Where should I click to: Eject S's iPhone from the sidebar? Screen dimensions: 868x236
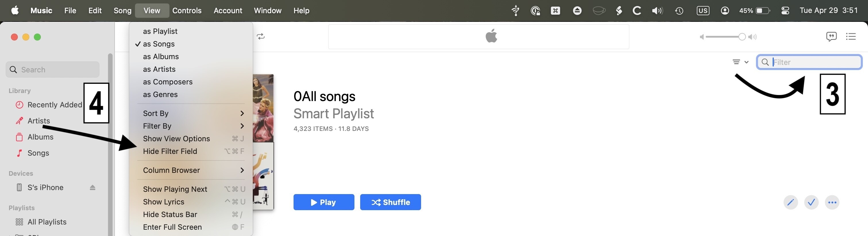coord(93,187)
